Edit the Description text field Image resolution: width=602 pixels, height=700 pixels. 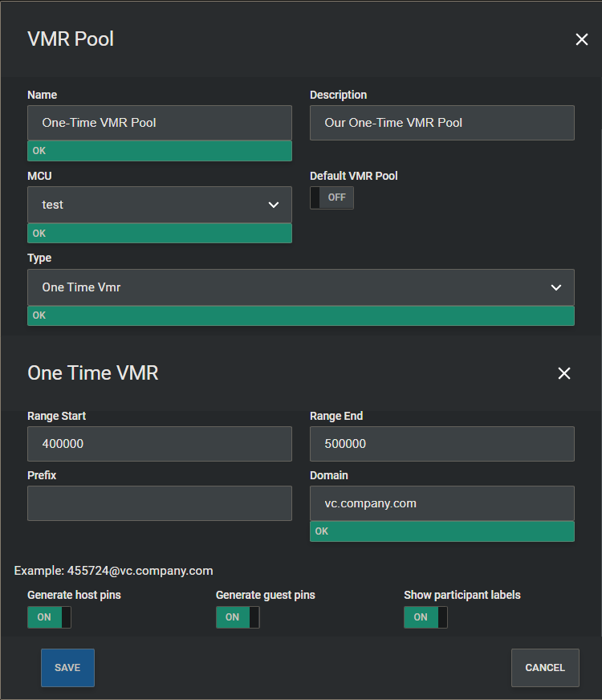point(442,123)
